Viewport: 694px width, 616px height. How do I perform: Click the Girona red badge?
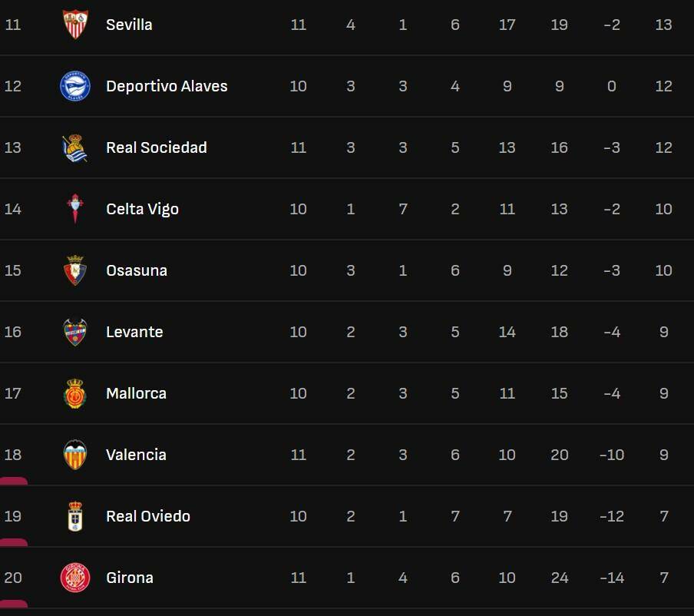pyautogui.click(x=75, y=578)
